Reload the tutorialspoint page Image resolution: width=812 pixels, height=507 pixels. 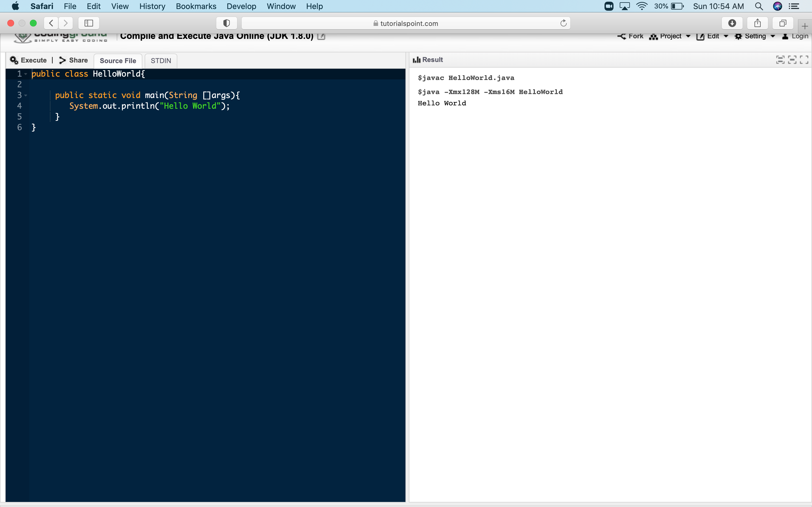pos(563,23)
